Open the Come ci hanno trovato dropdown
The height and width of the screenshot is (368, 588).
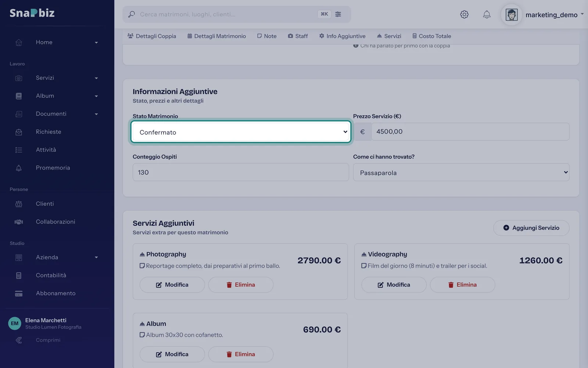click(x=461, y=172)
